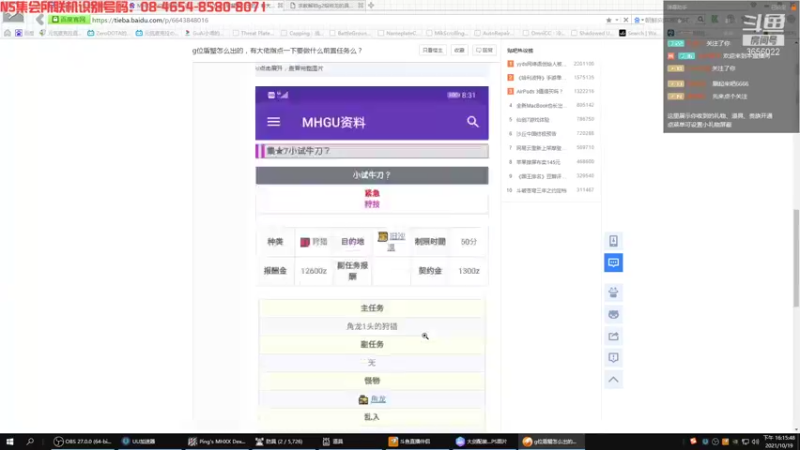The image size is (800, 450).
Task: Open the hamburger menu in MHGU资料 image
Action: click(273, 122)
